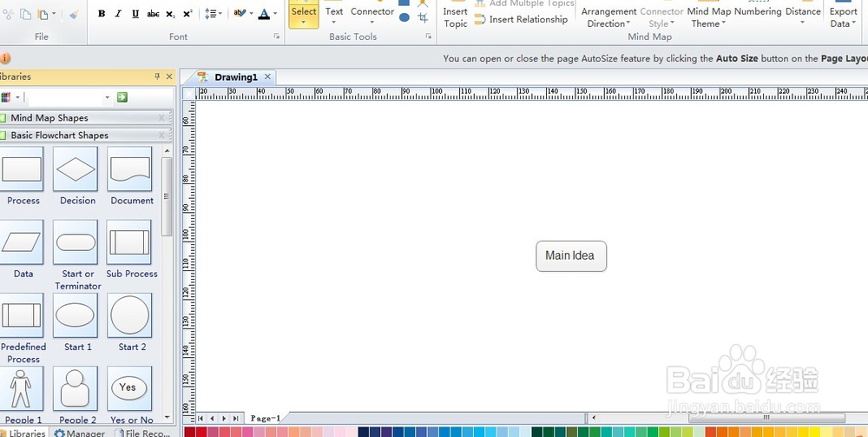Image resolution: width=868 pixels, height=437 pixels.
Task: Open the Export Data dropdown
Action: [843, 17]
